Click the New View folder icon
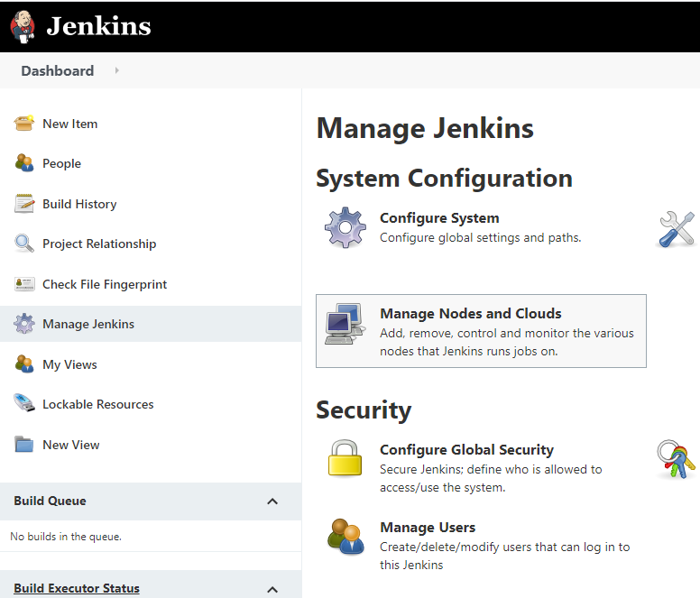Screen dimensions: 700x598 [24, 445]
